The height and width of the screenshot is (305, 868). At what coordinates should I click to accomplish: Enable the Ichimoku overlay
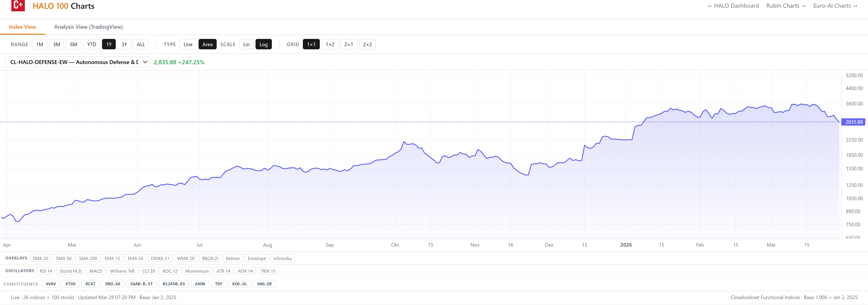point(282,258)
